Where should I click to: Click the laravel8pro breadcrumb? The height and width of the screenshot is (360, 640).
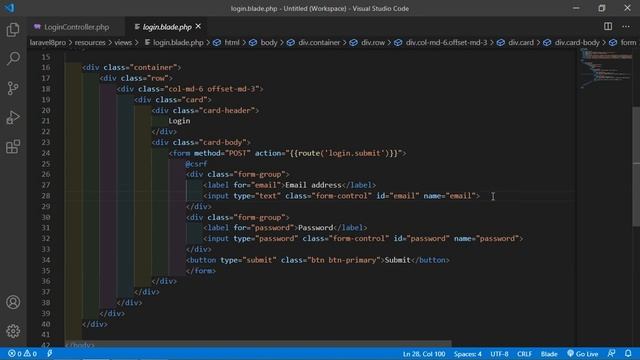pyautogui.click(x=47, y=42)
